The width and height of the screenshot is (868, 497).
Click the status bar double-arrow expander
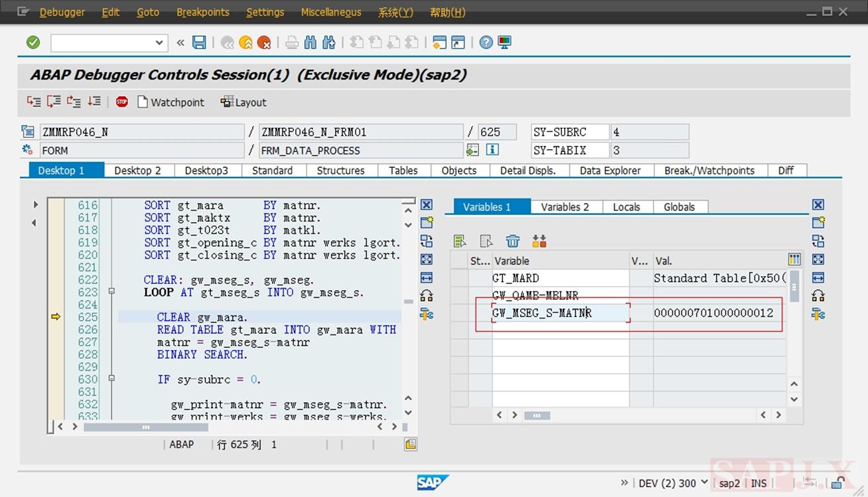(x=624, y=482)
